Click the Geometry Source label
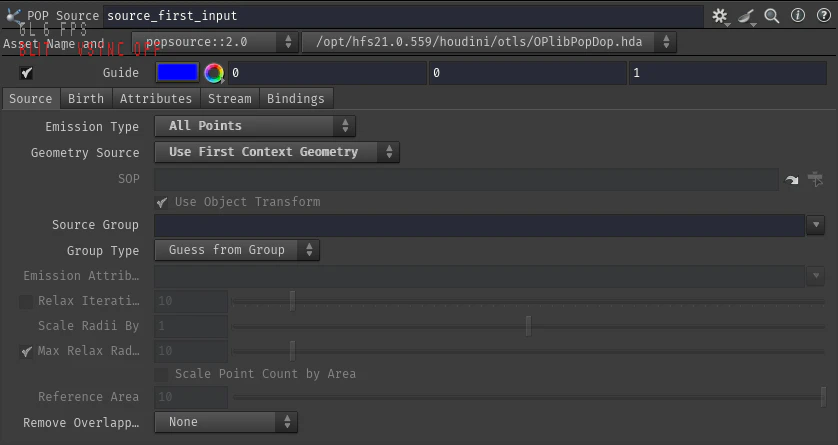 pos(85,153)
